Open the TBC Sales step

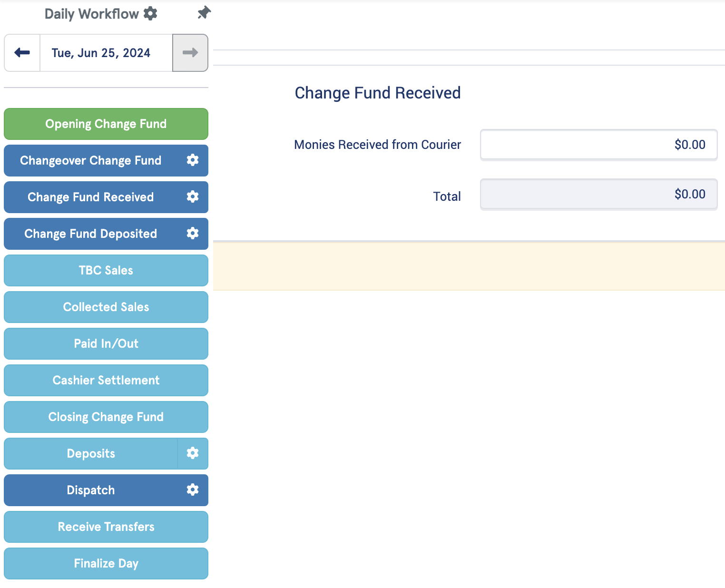(x=106, y=271)
